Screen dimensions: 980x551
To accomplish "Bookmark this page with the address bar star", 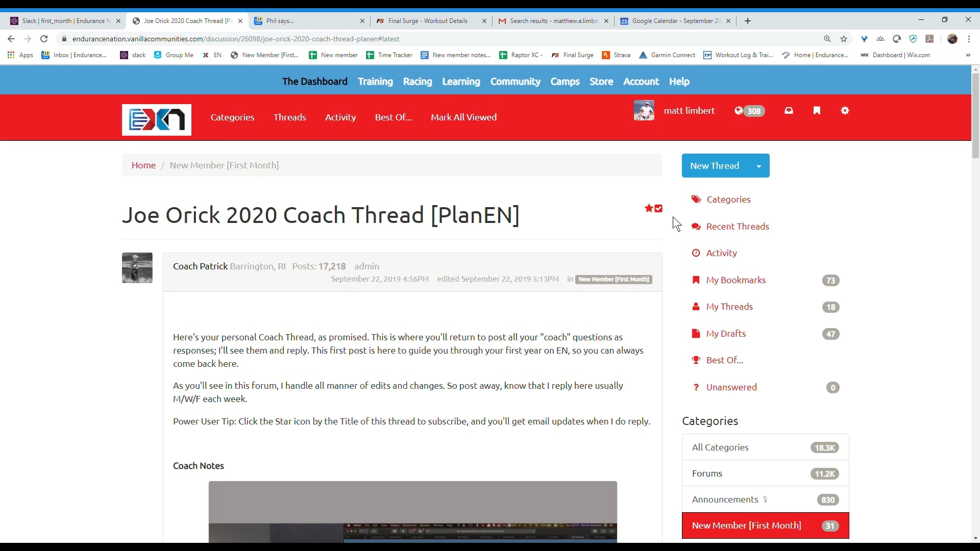I will click(x=844, y=39).
